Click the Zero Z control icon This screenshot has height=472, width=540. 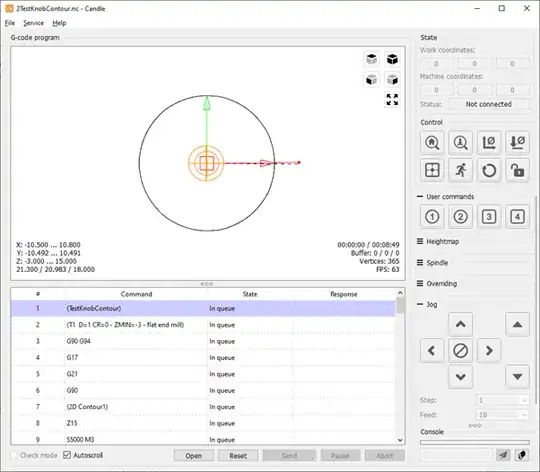click(517, 143)
